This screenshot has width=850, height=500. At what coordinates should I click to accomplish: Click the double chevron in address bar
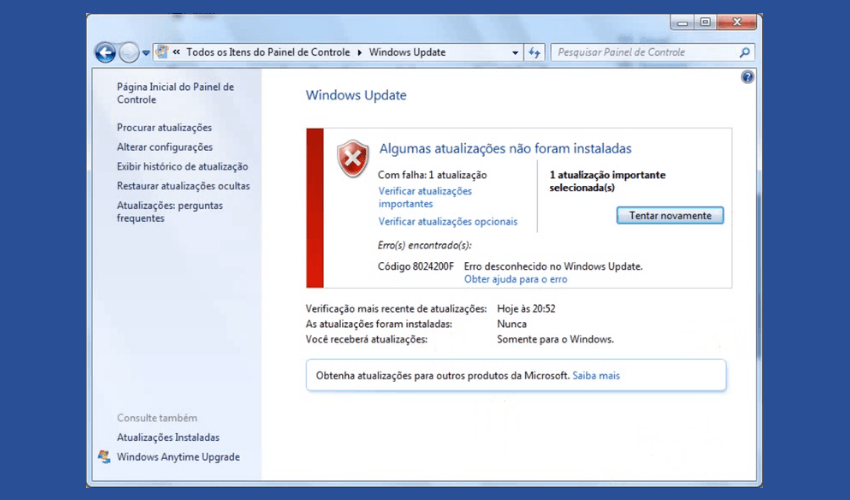[x=177, y=52]
